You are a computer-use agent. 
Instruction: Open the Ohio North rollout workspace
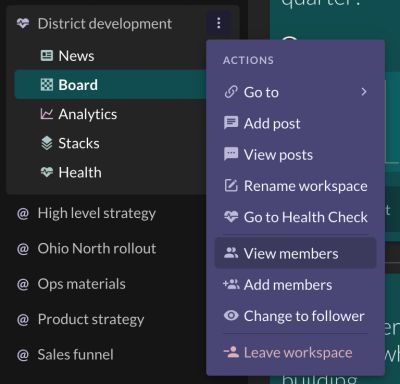(97, 249)
